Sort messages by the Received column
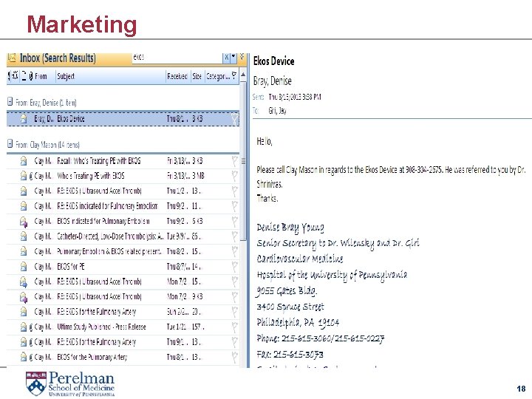 [x=177, y=76]
